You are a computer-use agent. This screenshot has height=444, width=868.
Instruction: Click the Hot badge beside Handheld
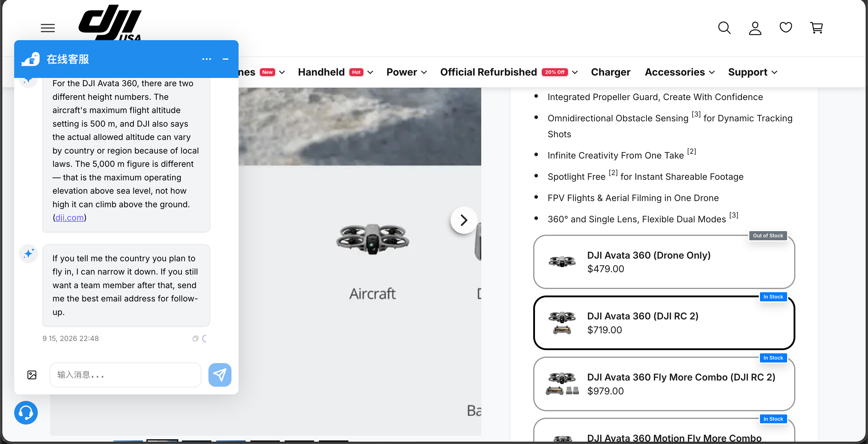tap(356, 72)
